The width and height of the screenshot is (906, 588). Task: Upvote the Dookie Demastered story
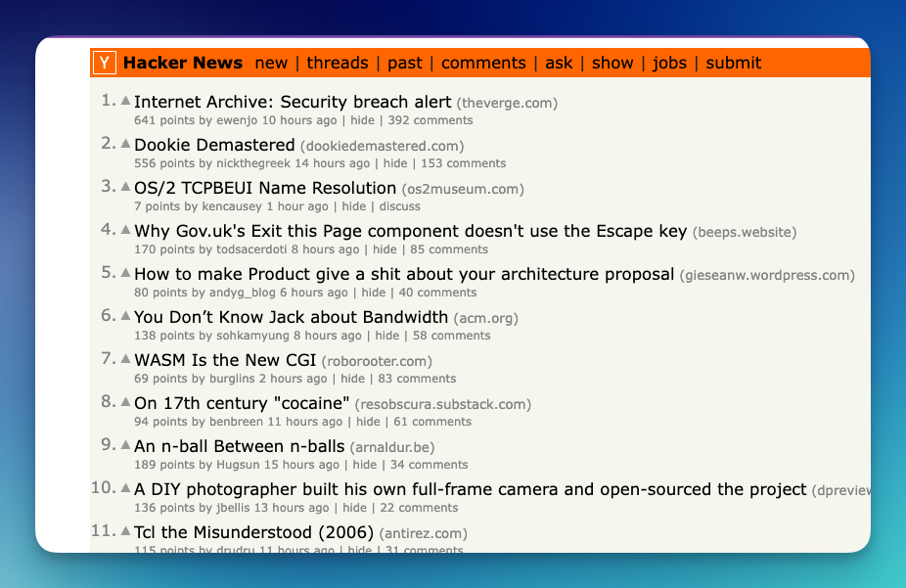tap(125, 143)
